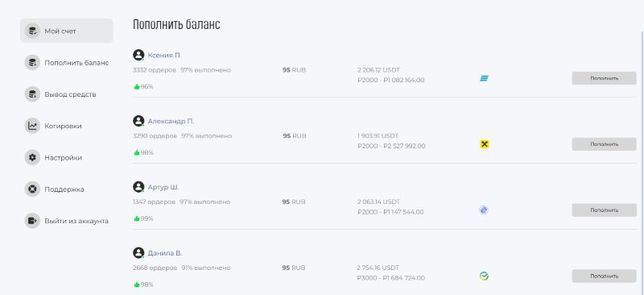The height and width of the screenshot is (295, 644).
Task: Click the Вывод средств sidebar icon
Action: coord(32,94)
